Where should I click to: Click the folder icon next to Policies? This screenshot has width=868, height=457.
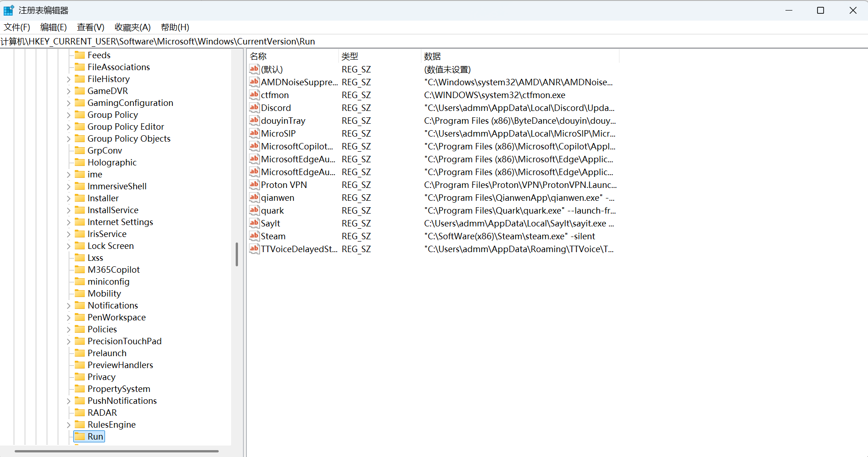coord(80,329)
